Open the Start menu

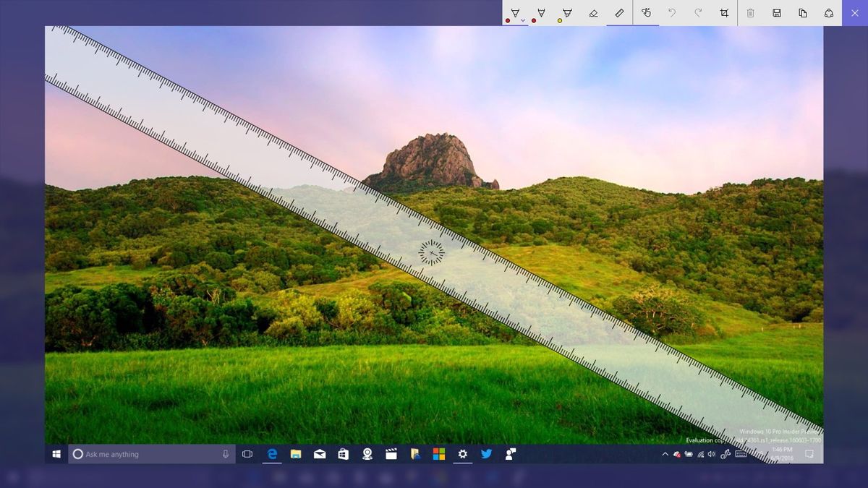[x=56, y=454]
